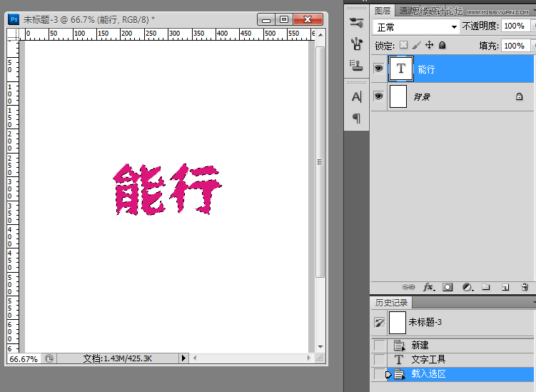Click the link layers icon
The image size is (536, 392).
410,287
